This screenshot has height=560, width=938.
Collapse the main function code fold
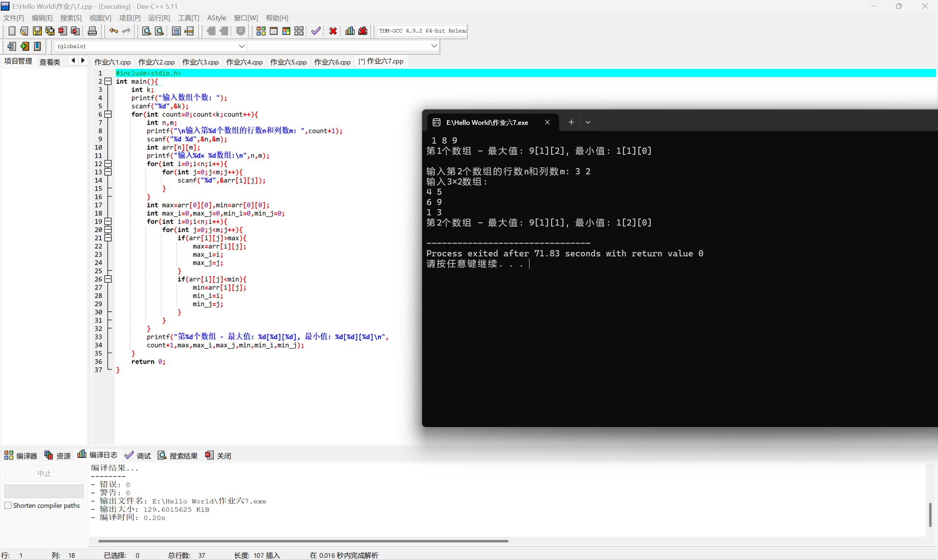[x=108, y=82]
